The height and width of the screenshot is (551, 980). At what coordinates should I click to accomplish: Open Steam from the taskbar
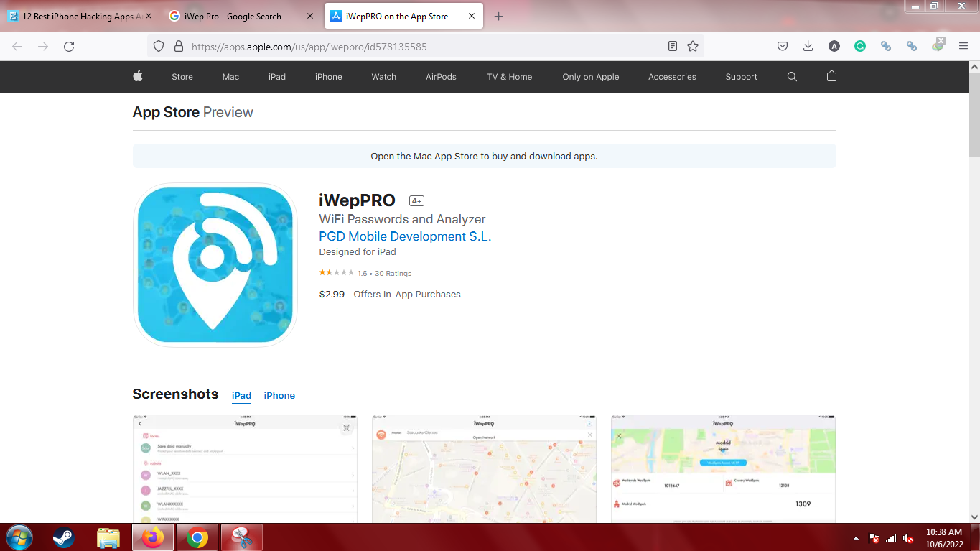63,537
